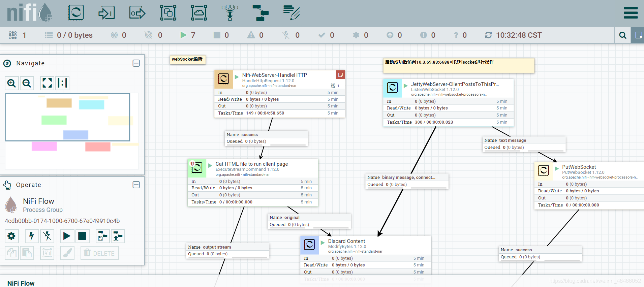Select the JettyWebServer ListenWebSocket processor
Viewport: 644px width, 287px height.
click(448, 103)
